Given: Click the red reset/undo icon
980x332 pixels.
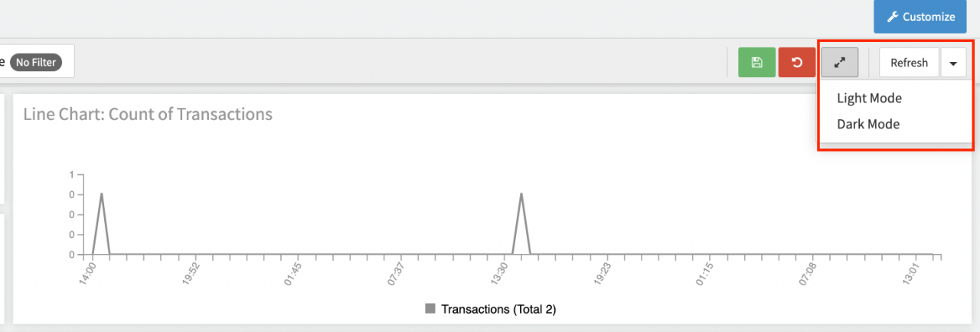Looking at the screenshot, I should 797,63.
